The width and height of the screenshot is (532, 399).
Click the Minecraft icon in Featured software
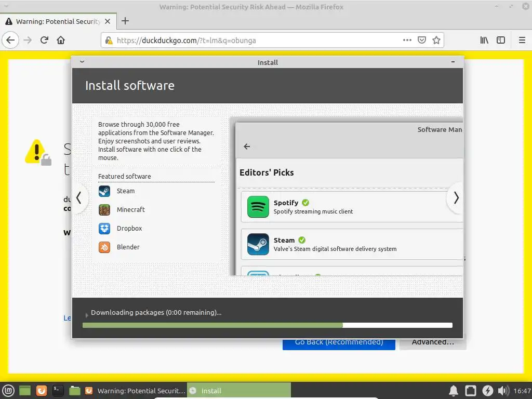(x=104, y=210)
